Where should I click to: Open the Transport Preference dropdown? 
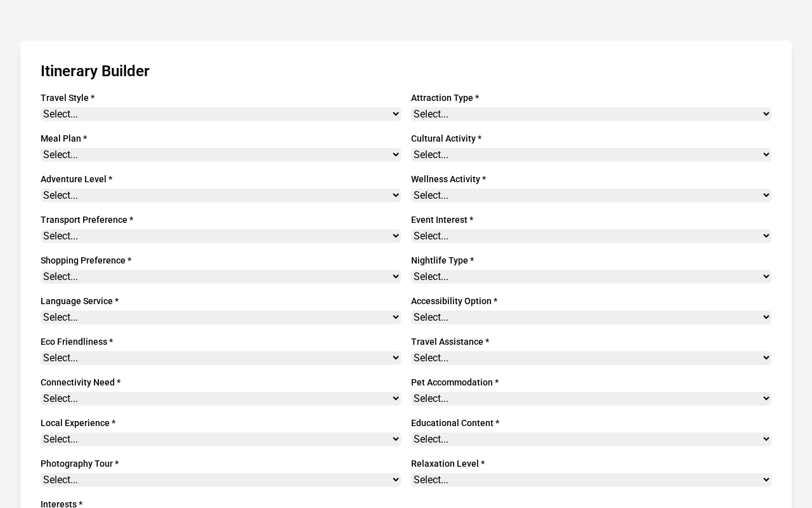(x=220, y=236)
